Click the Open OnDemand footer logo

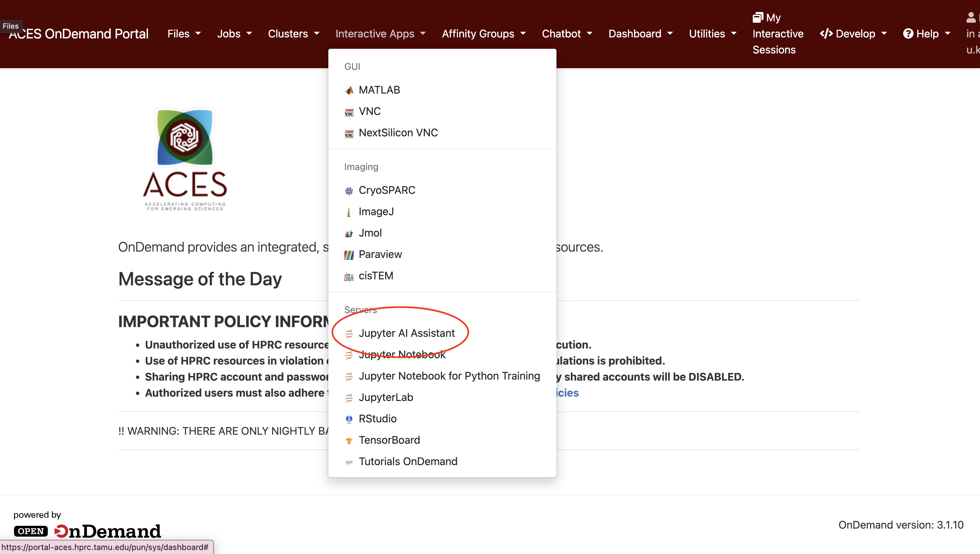tap(87, 531)
